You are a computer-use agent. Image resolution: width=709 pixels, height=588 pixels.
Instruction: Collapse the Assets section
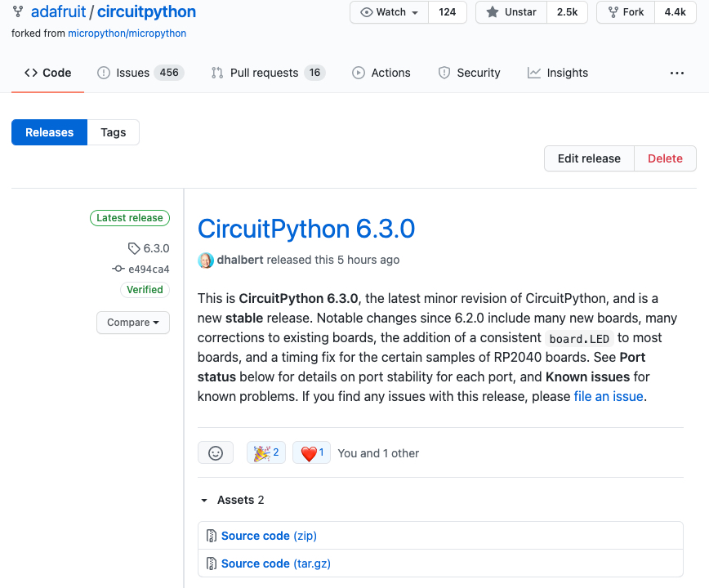(233, 500)
